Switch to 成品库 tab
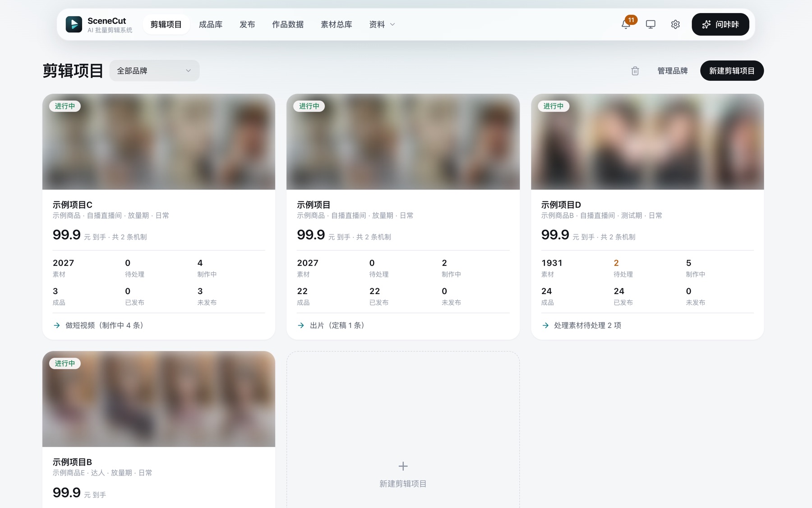The width and height of the screenshot is (812, 508). point(211,24)
